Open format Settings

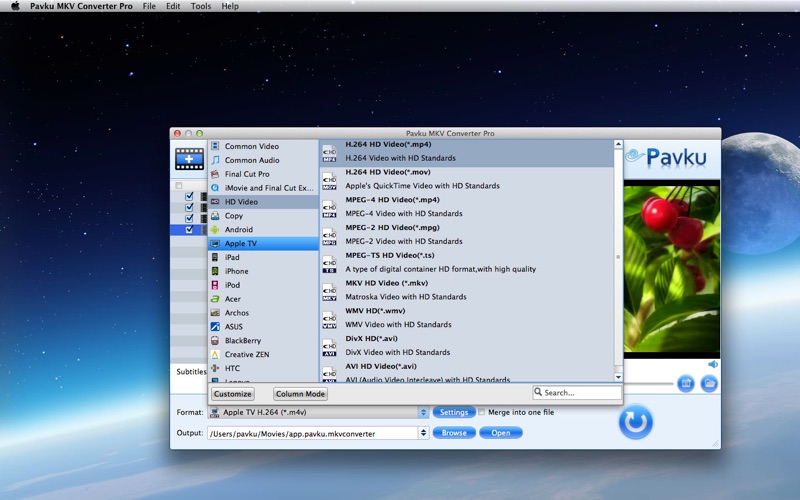[x=454, y=412]
